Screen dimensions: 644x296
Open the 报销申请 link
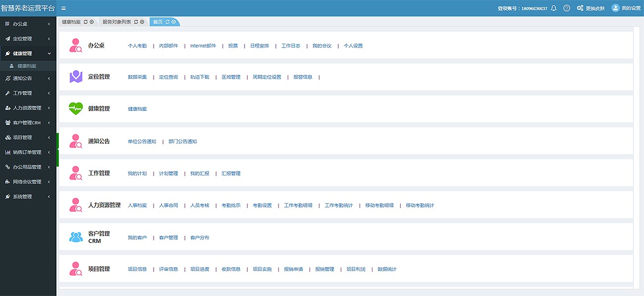click(293, 269)
